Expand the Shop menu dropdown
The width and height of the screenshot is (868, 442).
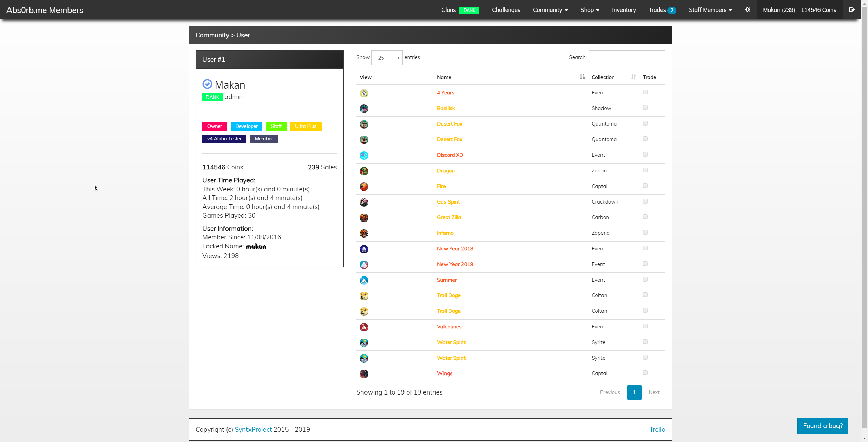point(590,10)
